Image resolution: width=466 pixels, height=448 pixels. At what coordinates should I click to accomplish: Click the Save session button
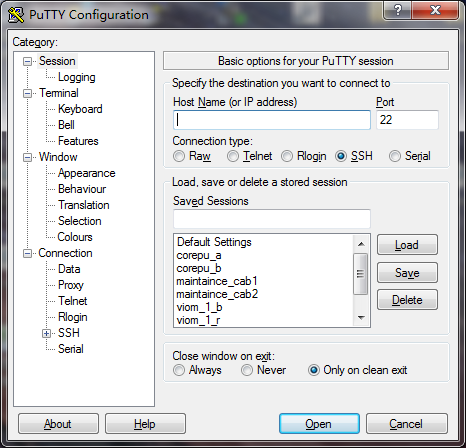click(407, 273)
